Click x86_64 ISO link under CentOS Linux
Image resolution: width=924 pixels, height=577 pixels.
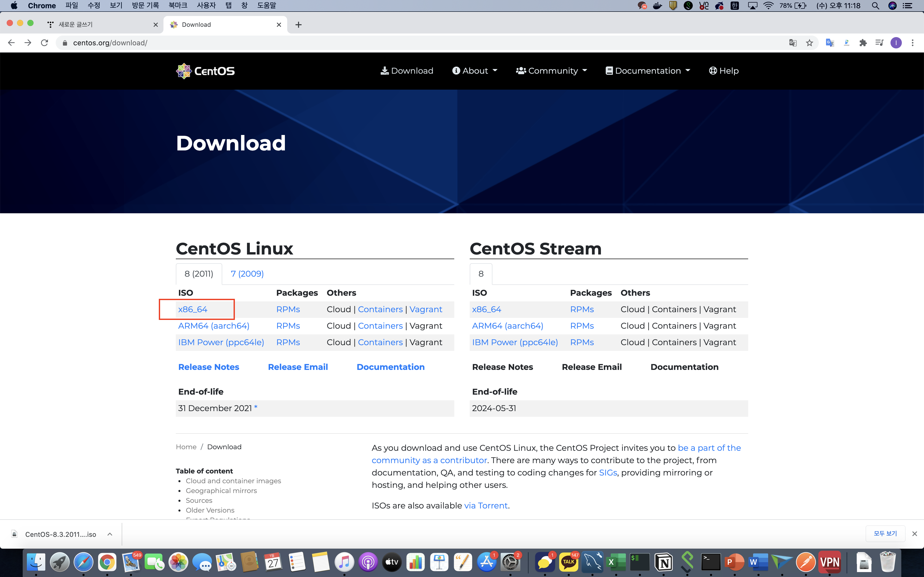(193, 309)
